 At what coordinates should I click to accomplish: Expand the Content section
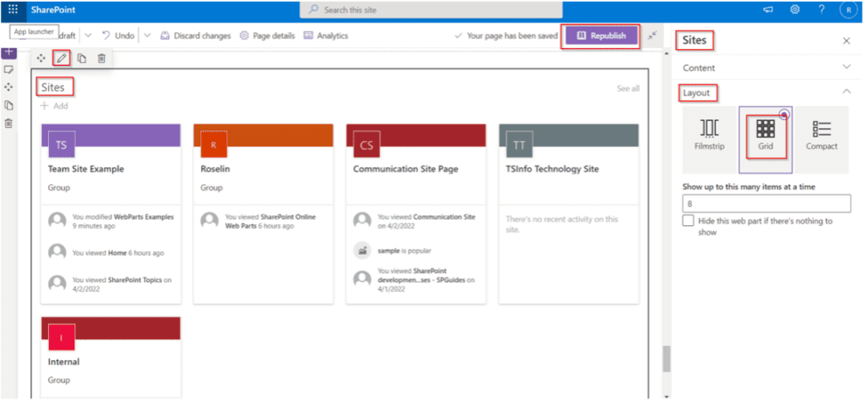click(766, 67)
